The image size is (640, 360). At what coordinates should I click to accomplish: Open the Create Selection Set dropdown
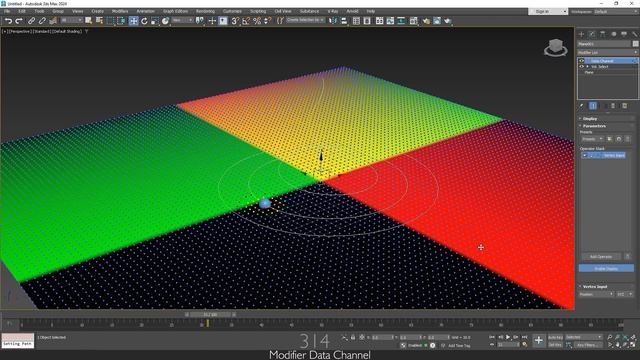pyautogui.click(x=305, y=20)
